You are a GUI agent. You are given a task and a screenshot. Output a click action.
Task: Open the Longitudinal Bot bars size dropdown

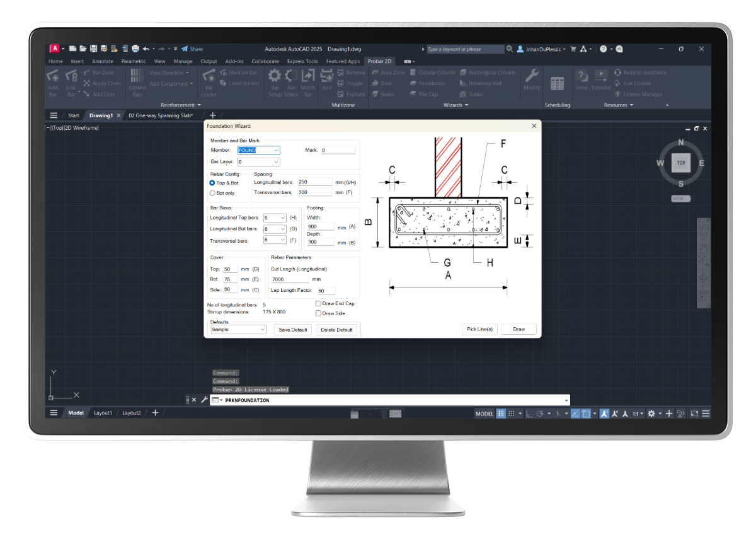pos(283,229)
